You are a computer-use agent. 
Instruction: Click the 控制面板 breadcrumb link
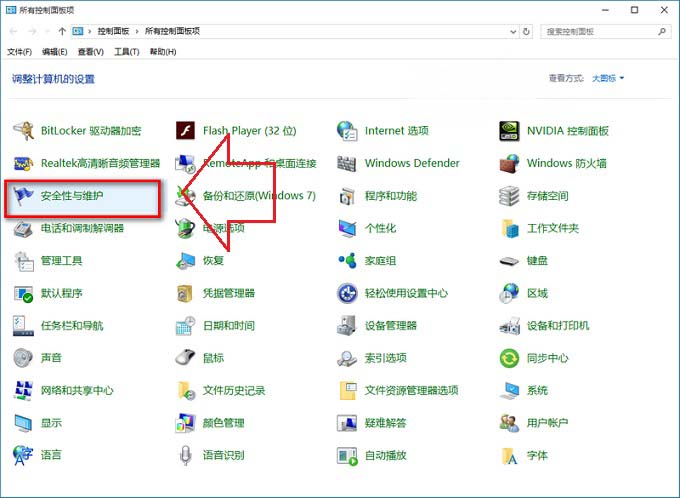coord(113,31)
